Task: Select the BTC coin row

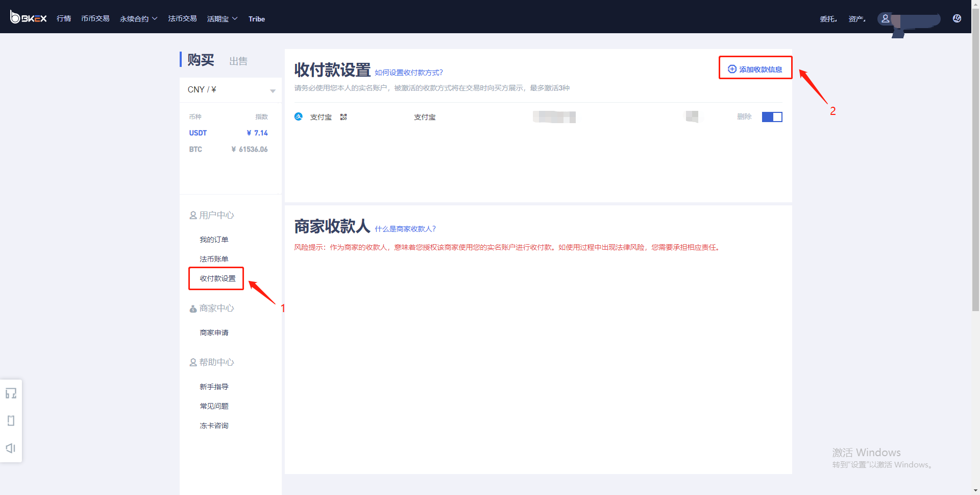Action: tap(228, 149)
